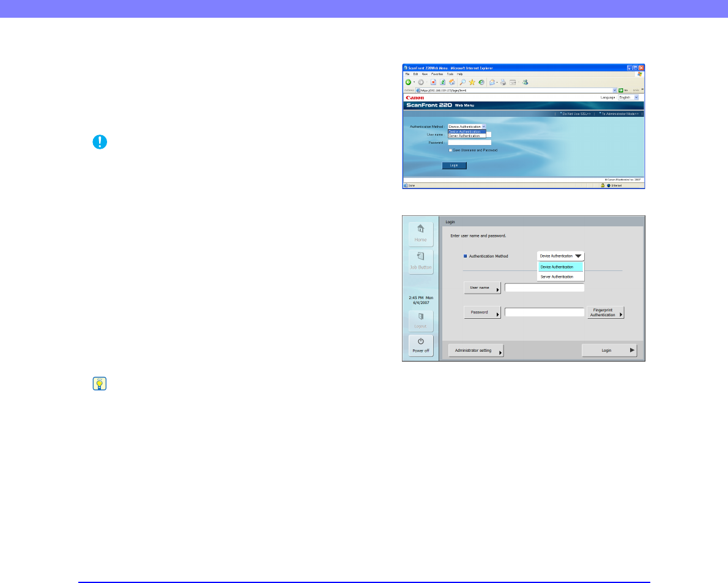The height and width of the screenshot is (583, 728).
Task: Open the Favorites menu in Internet Explorer
Action: (437, 74)
